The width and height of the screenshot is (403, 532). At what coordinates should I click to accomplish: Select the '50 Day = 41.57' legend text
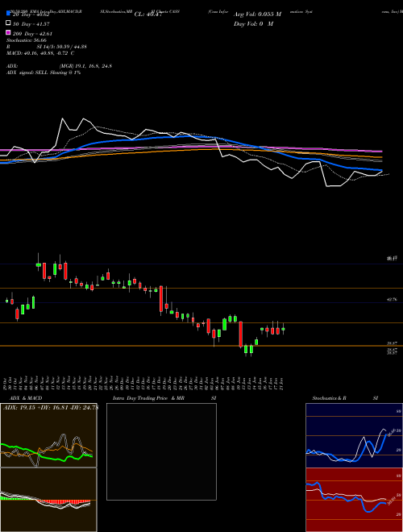(31, 24)
